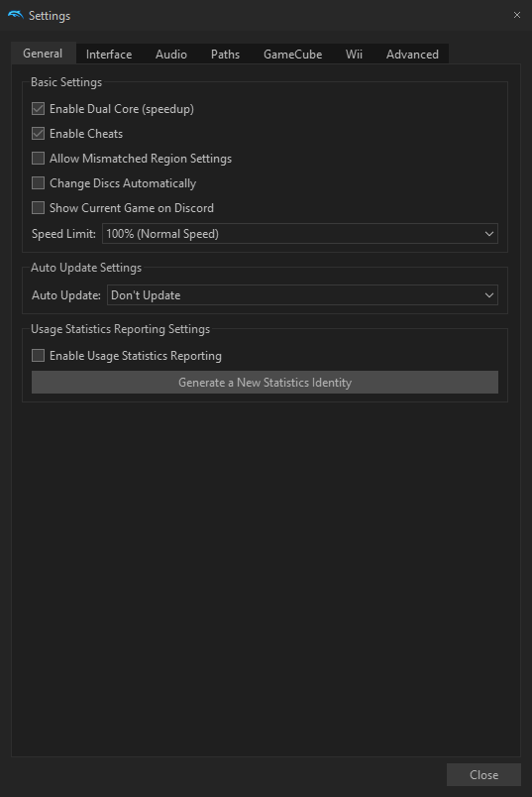Go to the GameCube tab
Viewport: 532px width, 797px height.
292,54
